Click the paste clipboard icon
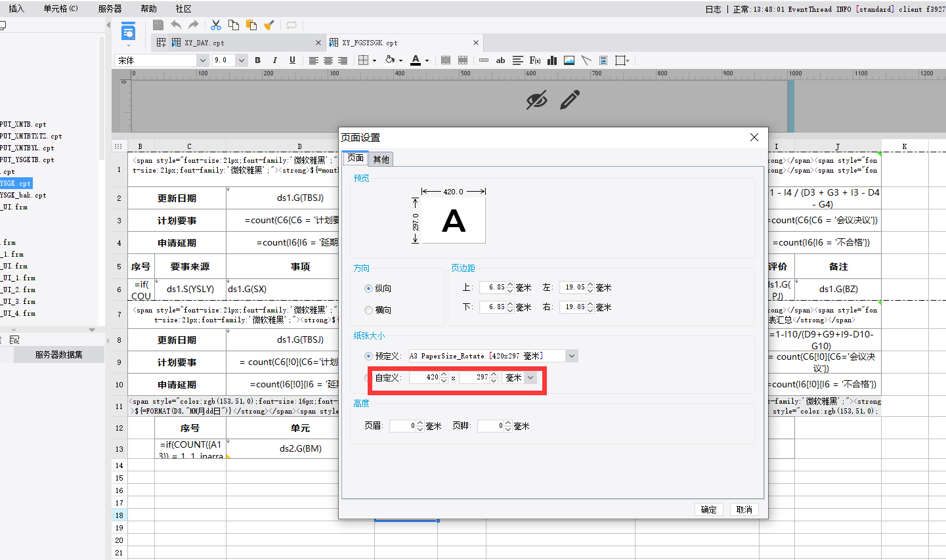This screenshot has height=560, width=946. (x=251, y=25)
